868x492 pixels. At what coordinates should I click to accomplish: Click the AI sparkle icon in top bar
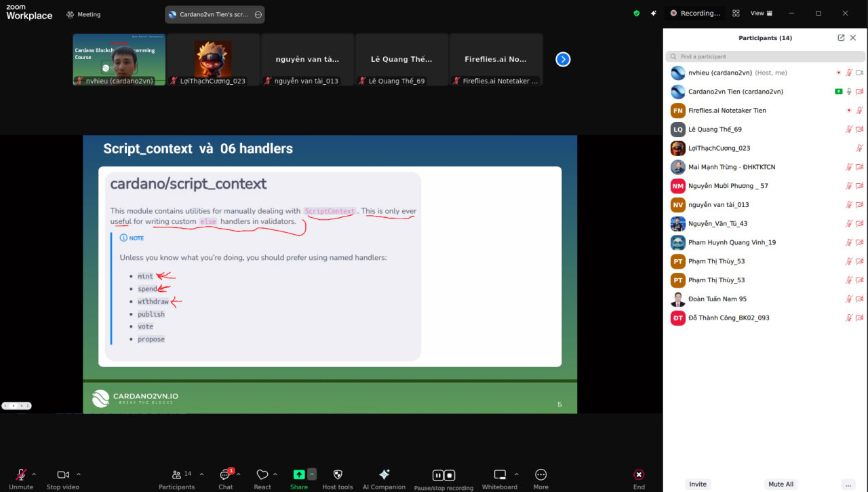654,13
